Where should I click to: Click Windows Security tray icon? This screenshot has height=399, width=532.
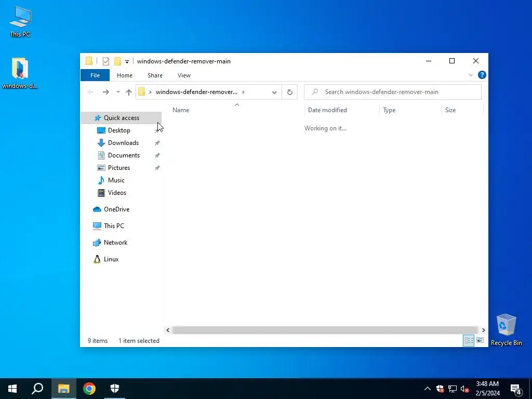coord(440,389)
